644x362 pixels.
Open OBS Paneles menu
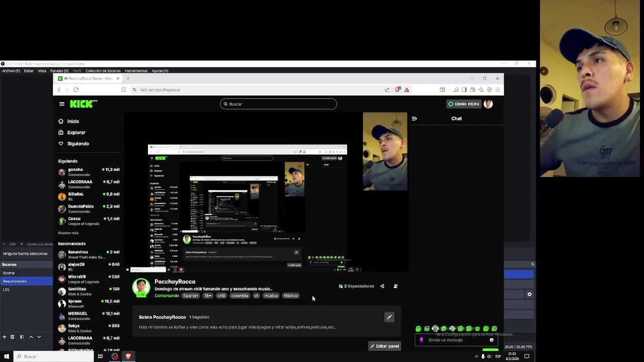[x=59, y=71]
